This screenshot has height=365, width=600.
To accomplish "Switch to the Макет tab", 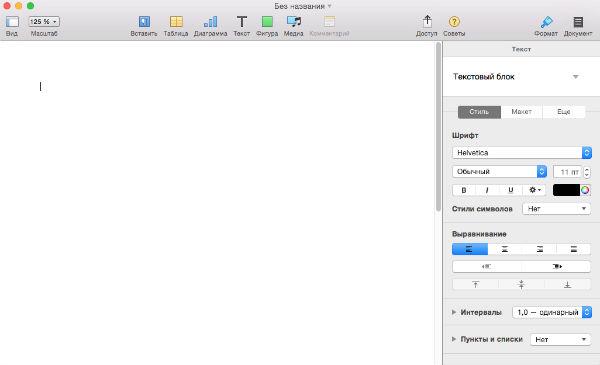I will [522, 112].
